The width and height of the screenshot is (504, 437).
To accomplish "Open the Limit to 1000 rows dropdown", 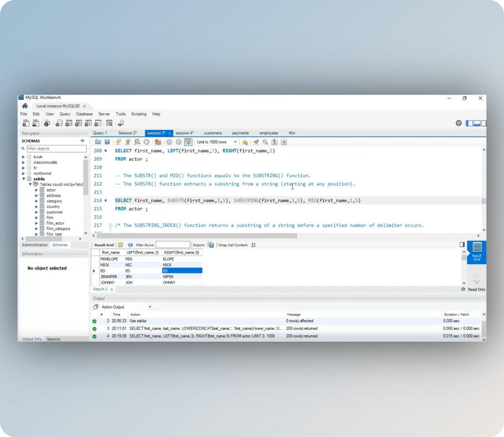I will (235, 142).
